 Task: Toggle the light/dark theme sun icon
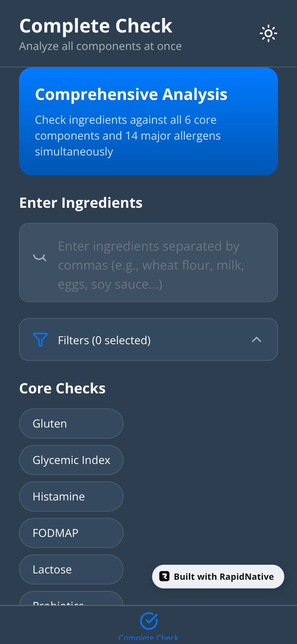coord(268,34)
